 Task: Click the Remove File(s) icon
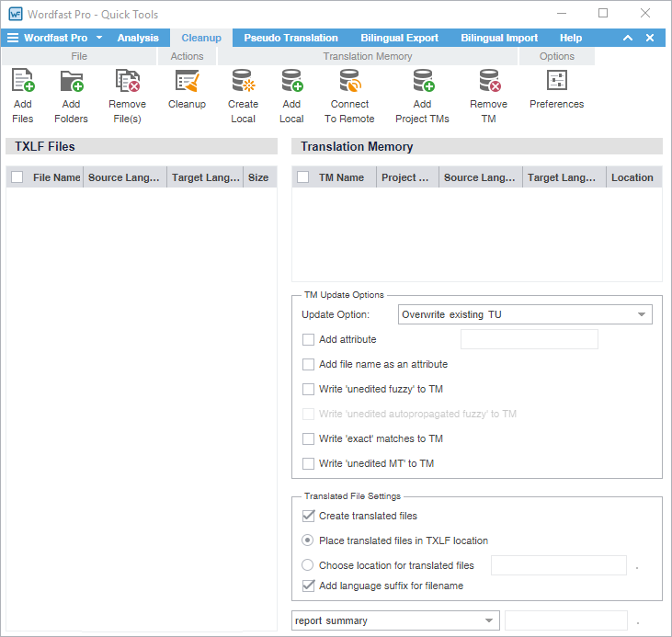127,81
